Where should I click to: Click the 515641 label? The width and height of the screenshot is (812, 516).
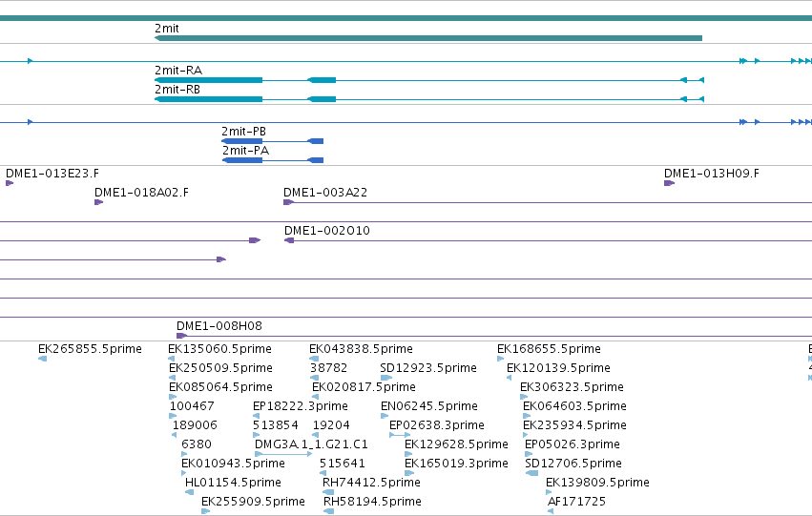(x=343, y=464)
